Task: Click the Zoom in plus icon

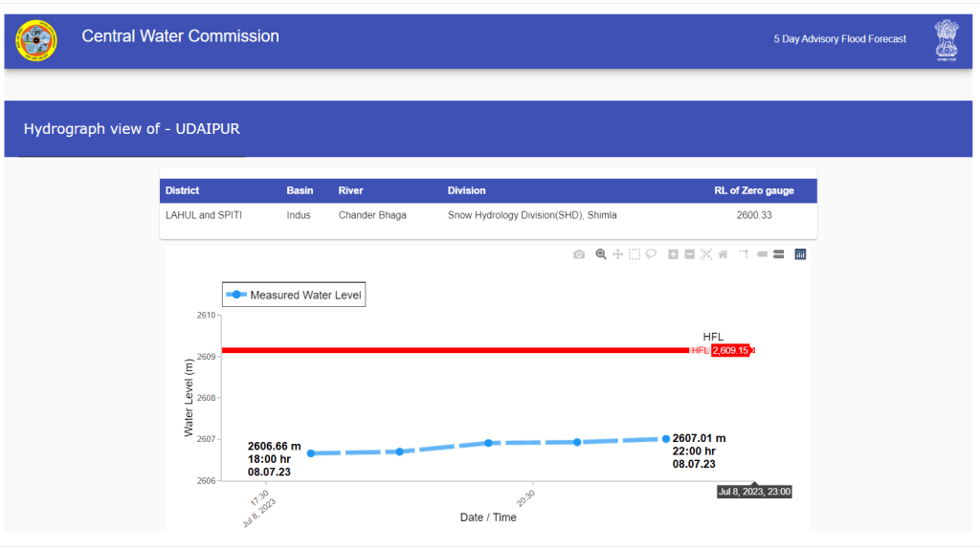Action: pos(674,254)
